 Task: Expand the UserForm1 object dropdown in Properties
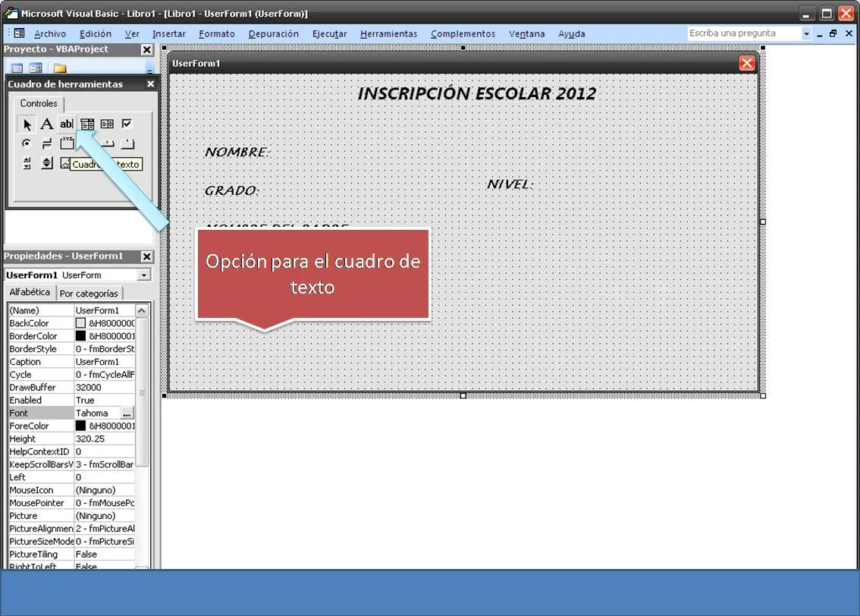coord(144,275)
